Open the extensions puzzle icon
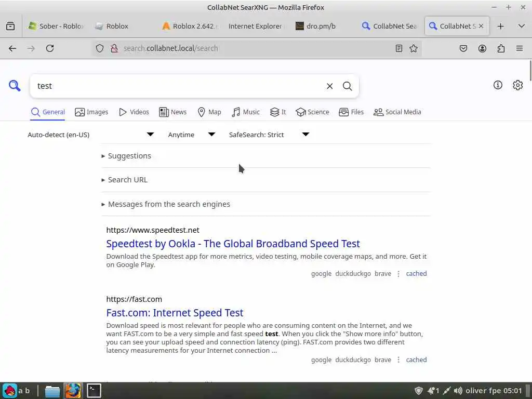Image resolution: width=532 pixels, height=399 pixels. [x=501, y=48]
